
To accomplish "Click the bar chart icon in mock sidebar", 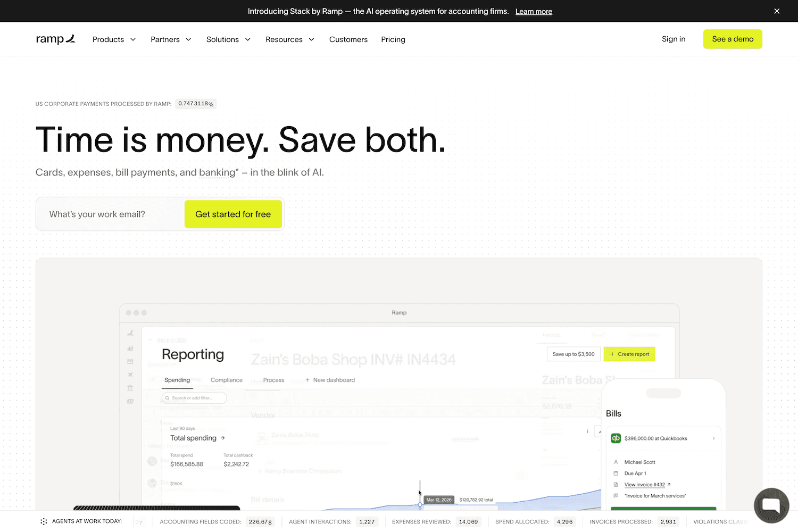I will tap(130, 348).
